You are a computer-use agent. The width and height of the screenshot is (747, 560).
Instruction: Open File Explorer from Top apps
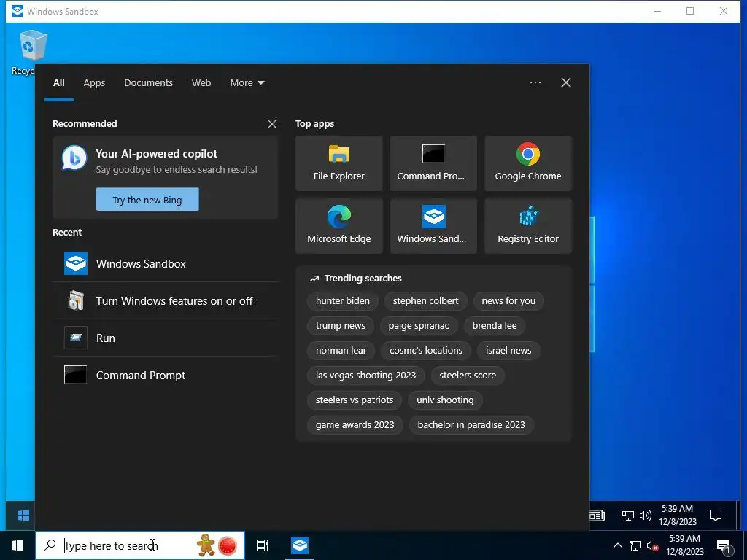(x=338, y=163)
